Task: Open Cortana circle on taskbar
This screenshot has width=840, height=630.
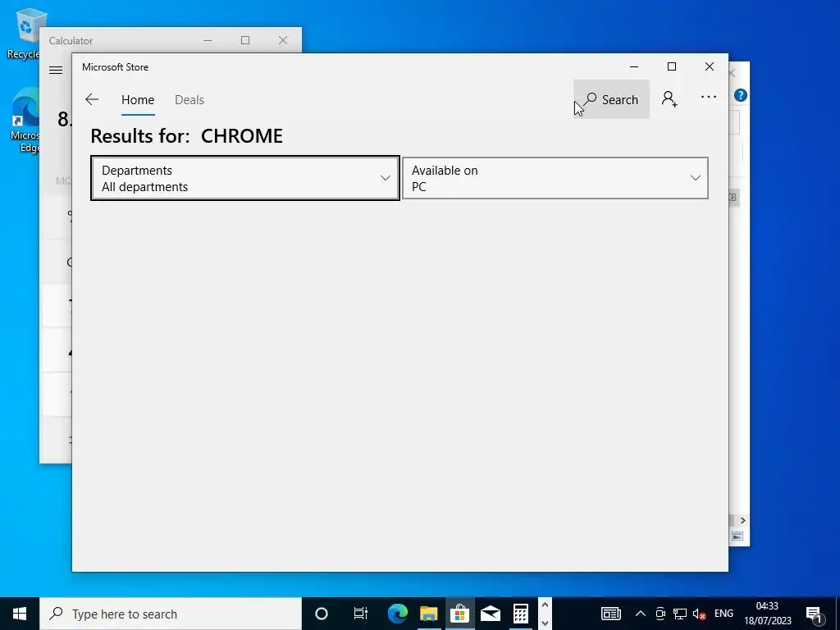Action: (322, 614)
